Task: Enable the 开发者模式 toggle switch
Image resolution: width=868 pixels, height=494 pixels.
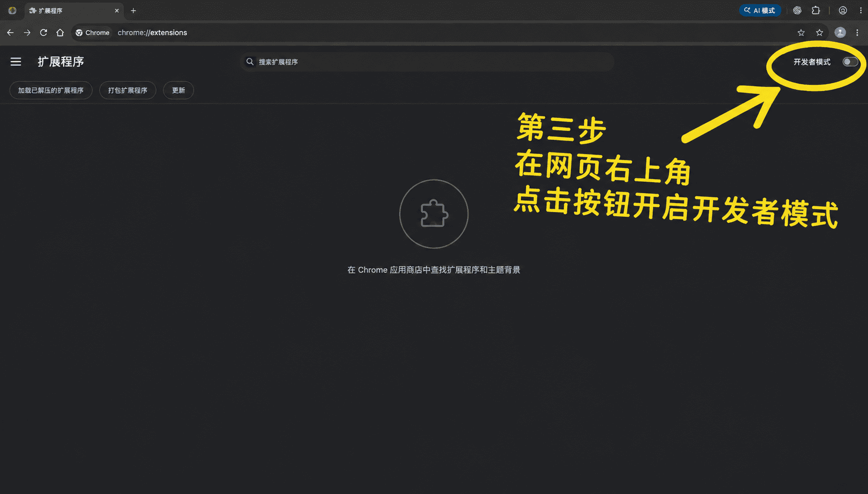Action: coord(850,62)
